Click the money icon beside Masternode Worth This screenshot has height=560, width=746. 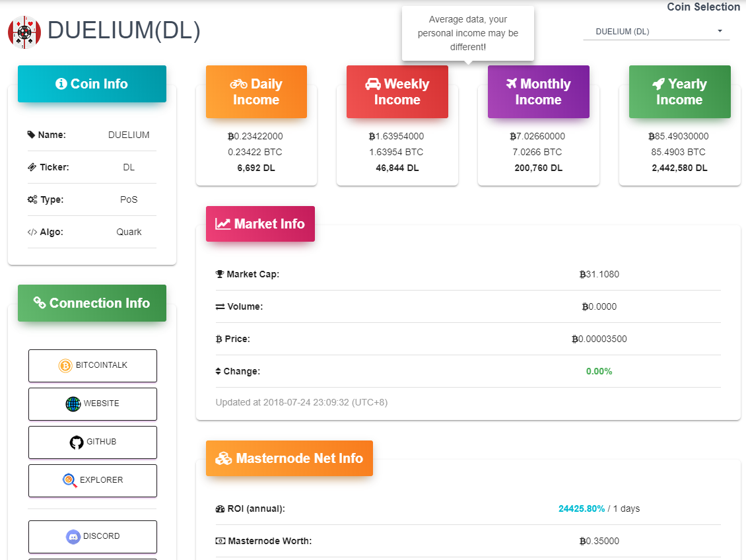pyautogui.click(x=220, y=541)
